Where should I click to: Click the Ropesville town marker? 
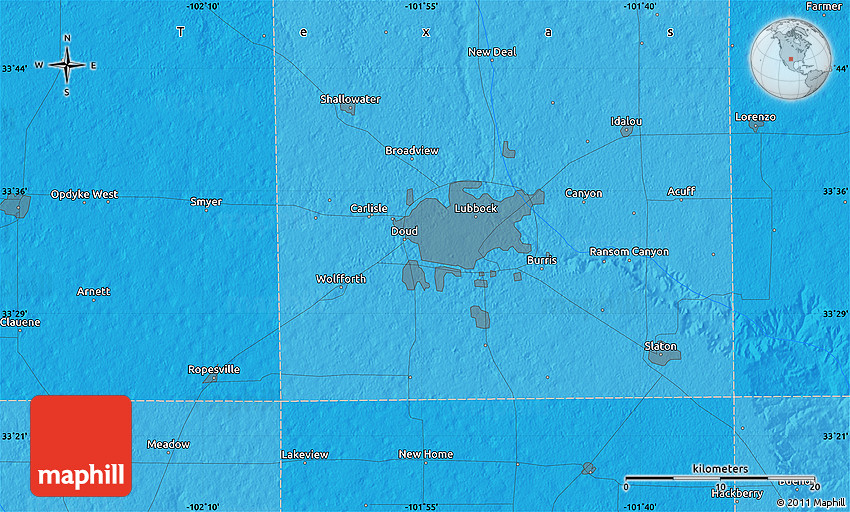(x=211, y=379)
